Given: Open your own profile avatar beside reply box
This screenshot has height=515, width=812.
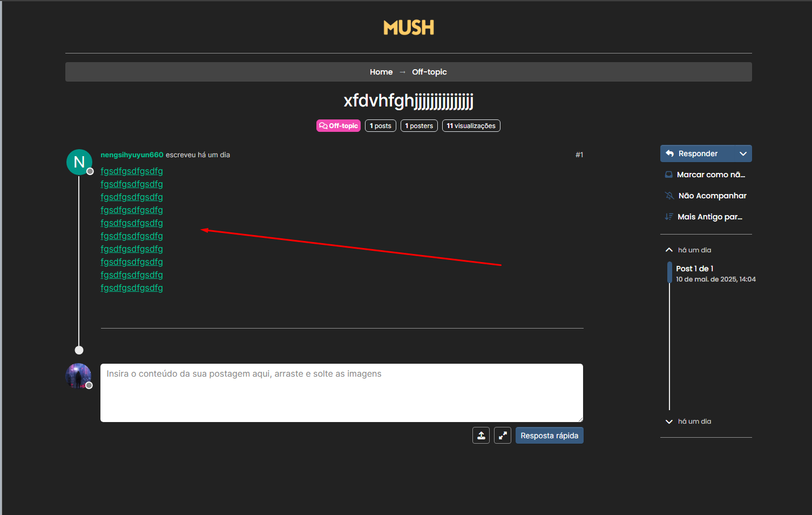Looking at the screenshot, I should point(78,376).
